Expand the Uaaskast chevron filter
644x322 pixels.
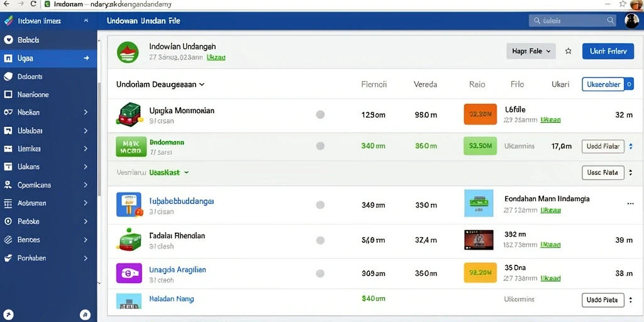click(x=186, y=172)
